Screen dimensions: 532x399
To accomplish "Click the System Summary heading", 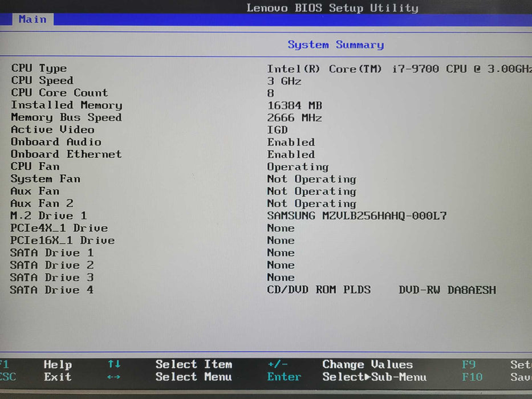I will pyautogui.click(x=335, y=44).
